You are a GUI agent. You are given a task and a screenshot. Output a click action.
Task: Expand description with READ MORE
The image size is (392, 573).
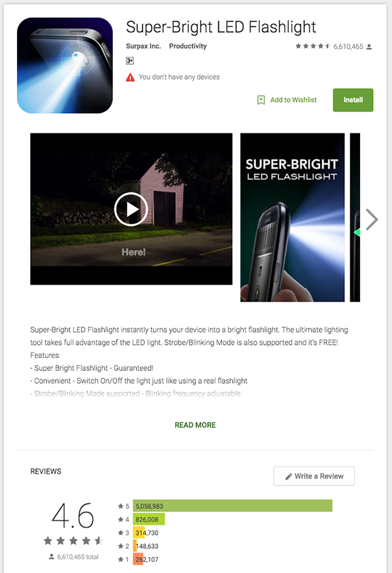click(195, 425)
